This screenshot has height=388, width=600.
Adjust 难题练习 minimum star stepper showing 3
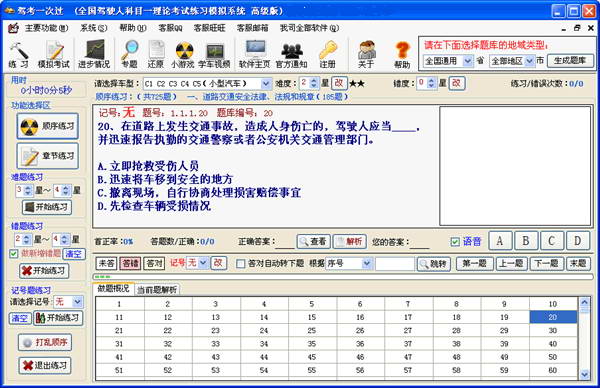pos(28,190)
